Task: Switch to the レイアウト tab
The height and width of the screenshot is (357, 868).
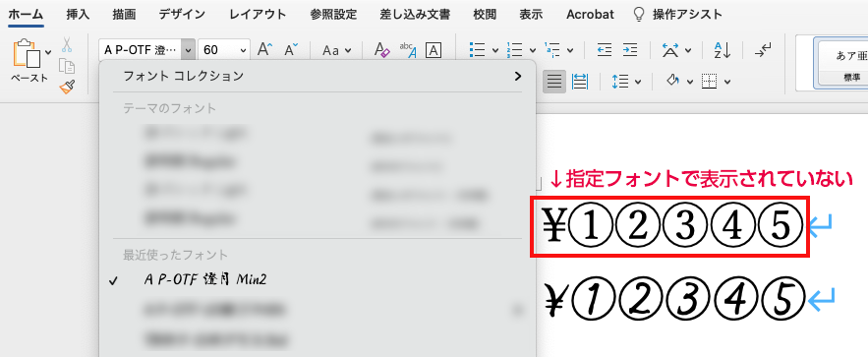Action: point(258,15)
